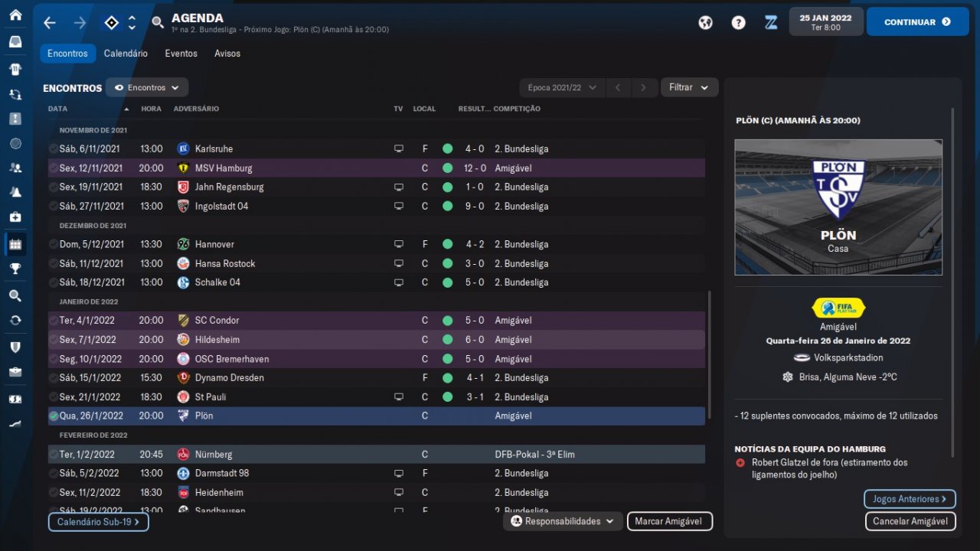Viewport: 980px width, 551px height.
Task: Switch to the Eventos tab
Action: tap(181, 54)
